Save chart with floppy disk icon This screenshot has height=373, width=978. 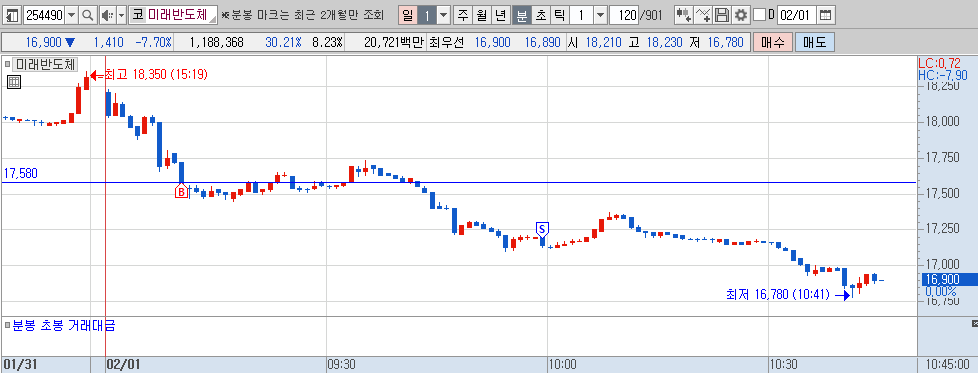coord(722,14)
